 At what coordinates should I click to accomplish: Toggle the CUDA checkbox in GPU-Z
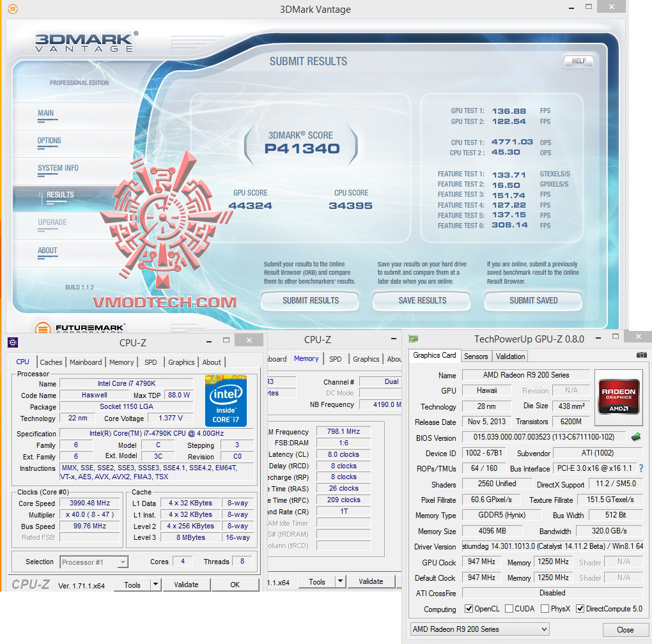click(509, 609)
